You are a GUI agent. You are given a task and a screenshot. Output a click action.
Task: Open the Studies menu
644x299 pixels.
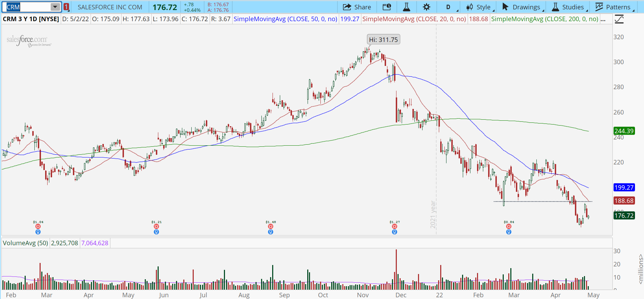(568, 7)
